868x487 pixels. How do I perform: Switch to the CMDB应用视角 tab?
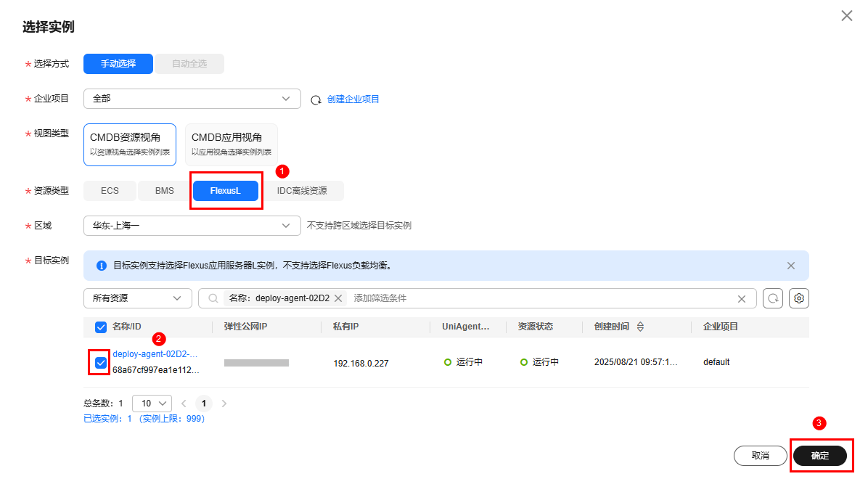point(231,144)
